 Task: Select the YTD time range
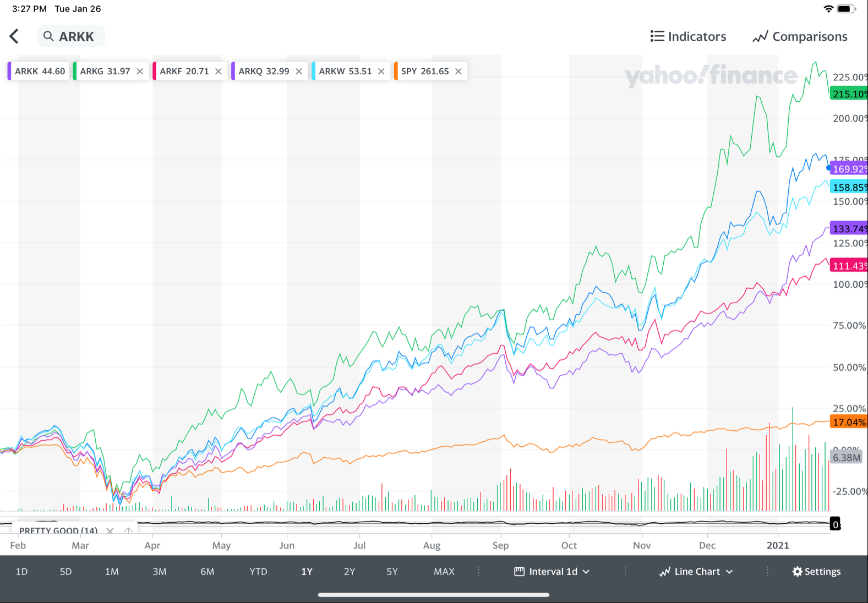[x=258, y=572]
